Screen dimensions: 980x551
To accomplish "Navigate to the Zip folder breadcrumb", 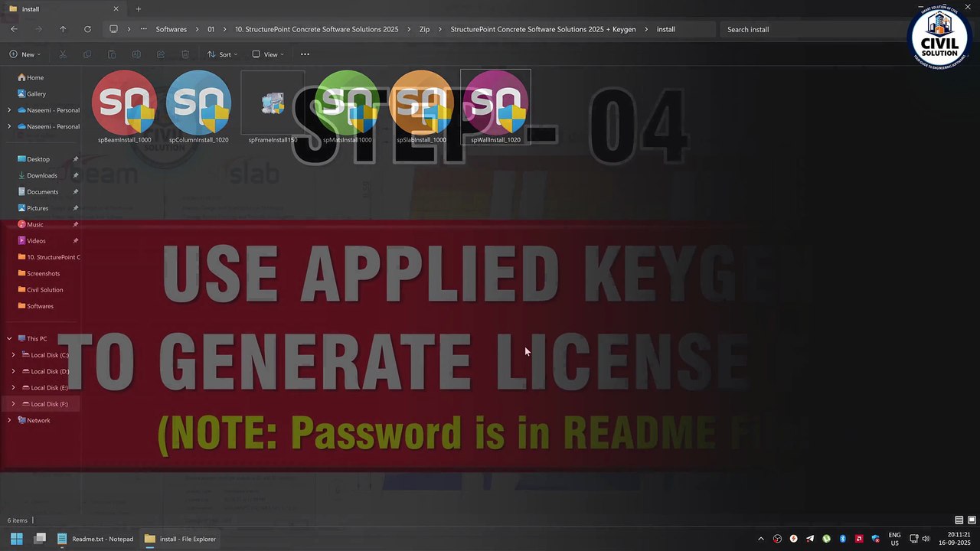I will [424, 29].
